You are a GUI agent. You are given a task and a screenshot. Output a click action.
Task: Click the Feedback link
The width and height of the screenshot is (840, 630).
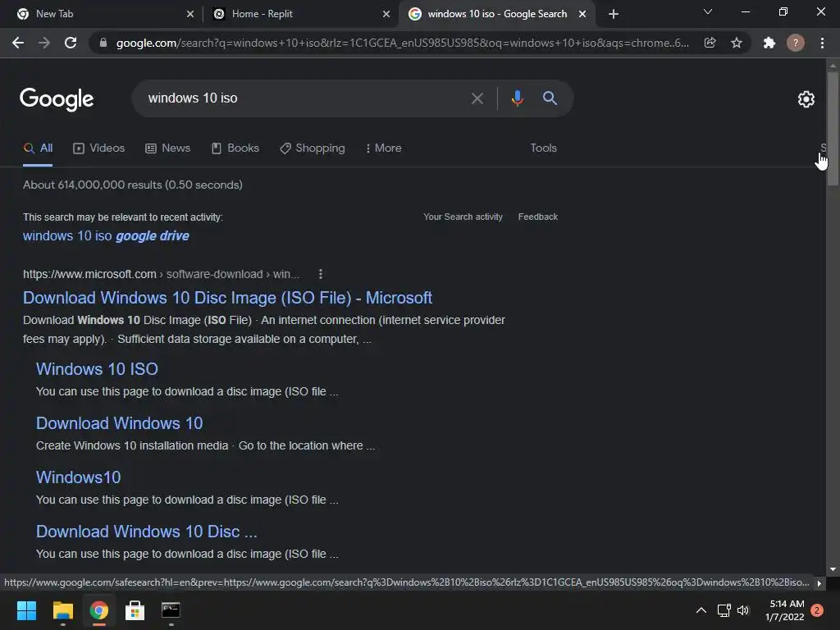click(x=538, y=217)
